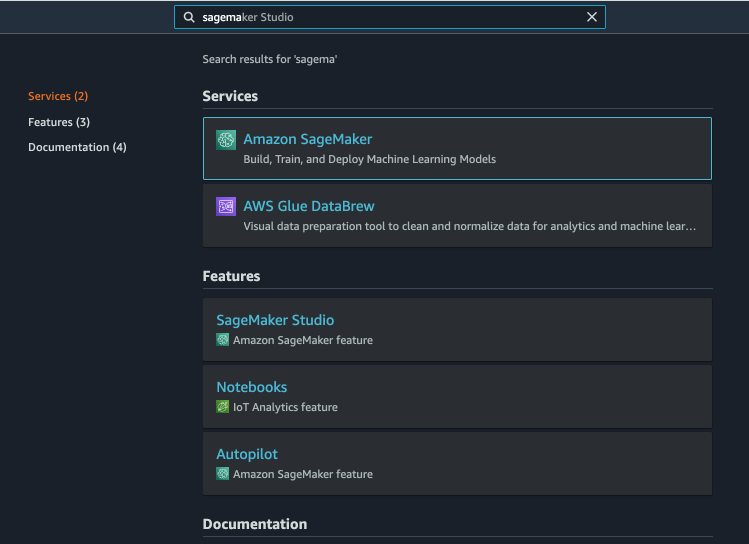Filter results to Services (2)
The image size is (749, 544).
coord(58,96)
